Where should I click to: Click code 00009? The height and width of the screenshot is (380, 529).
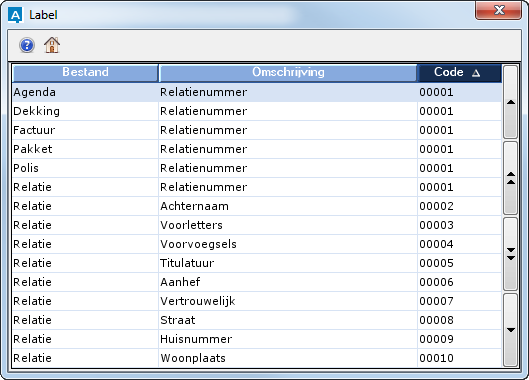[436, 339]
